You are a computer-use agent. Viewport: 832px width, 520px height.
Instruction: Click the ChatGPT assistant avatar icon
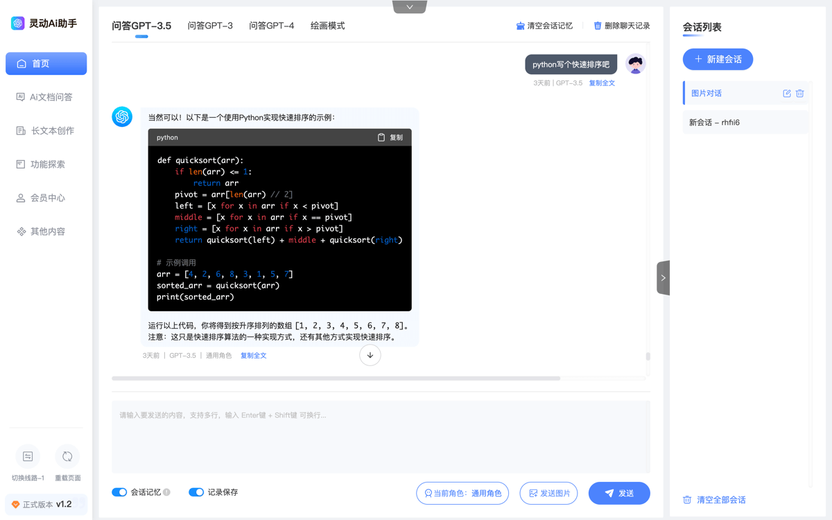[x=122, y=117]
